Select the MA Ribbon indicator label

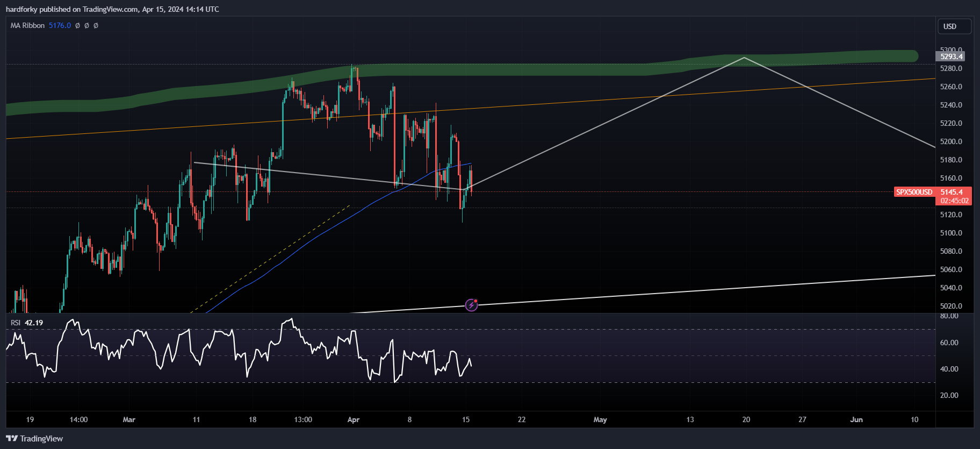pyautogui.click(x=27, y=25)
